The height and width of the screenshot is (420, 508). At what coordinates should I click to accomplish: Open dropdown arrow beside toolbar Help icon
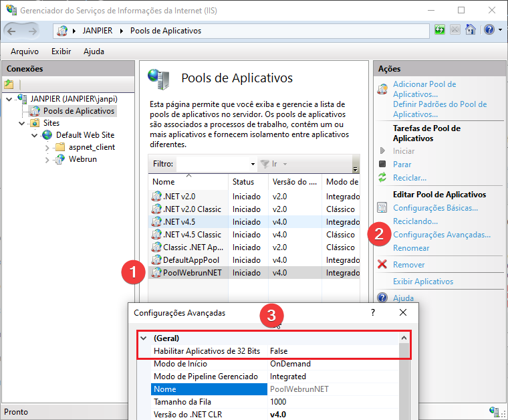tap(500, 30)
